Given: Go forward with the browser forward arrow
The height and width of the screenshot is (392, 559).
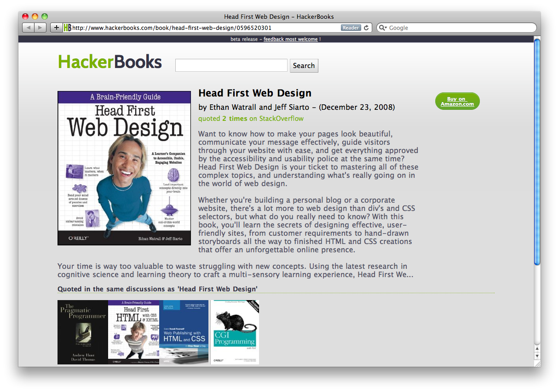Looking at the screenshot, I should click(40, 28).
